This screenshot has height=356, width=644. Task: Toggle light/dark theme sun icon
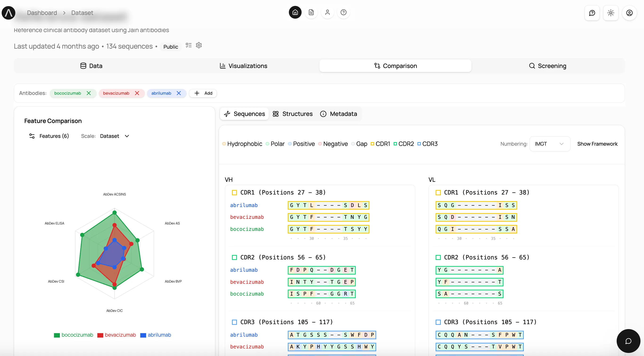[611, 13]
